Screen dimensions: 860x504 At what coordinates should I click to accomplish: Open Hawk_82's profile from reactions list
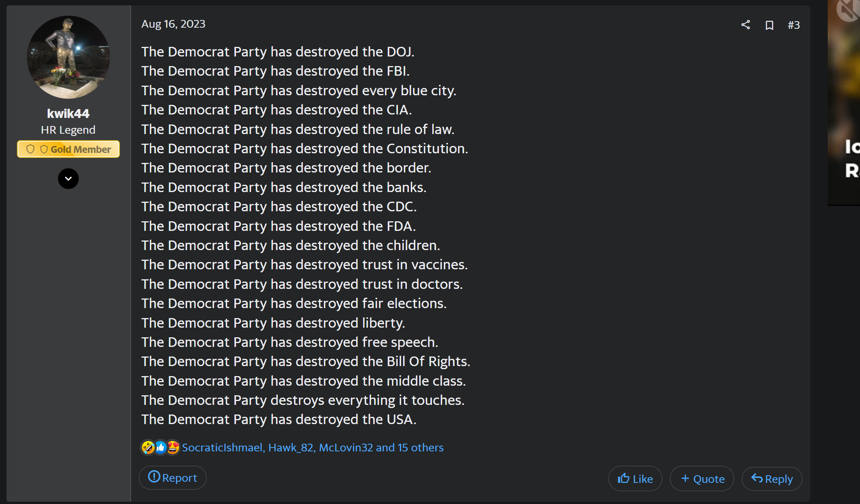(291, 448)
